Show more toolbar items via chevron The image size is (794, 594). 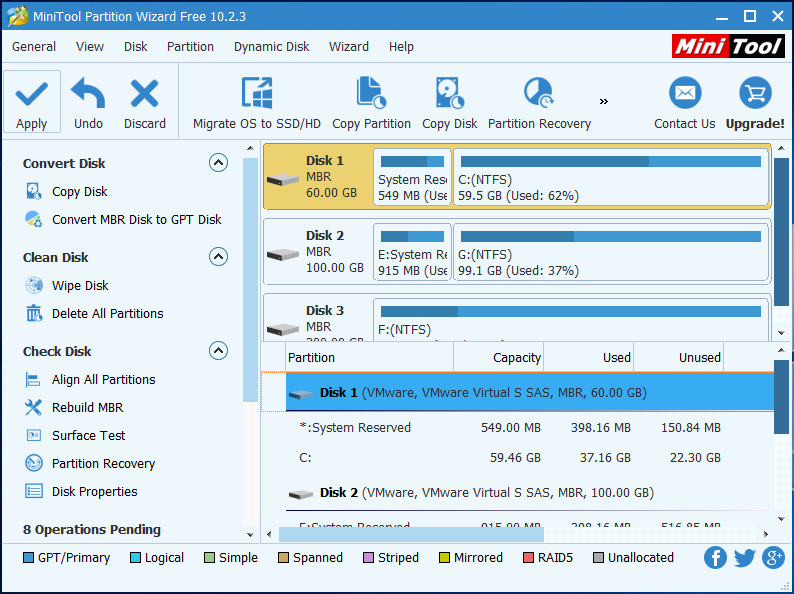pos(604,102)
